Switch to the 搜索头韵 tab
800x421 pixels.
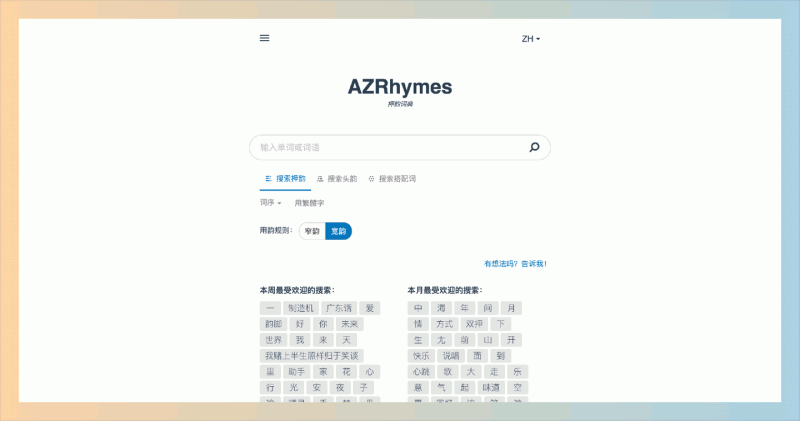point(337,179)
